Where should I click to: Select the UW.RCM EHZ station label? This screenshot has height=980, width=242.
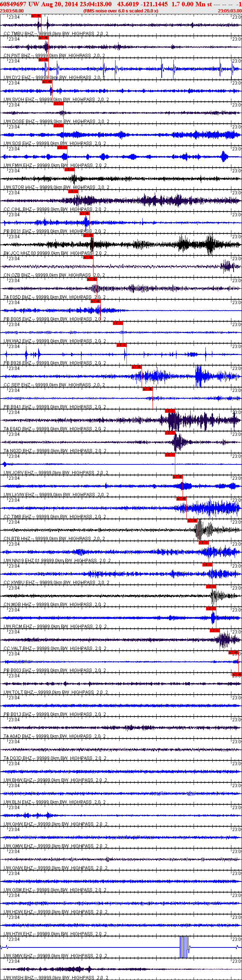[x=55, y=626]
